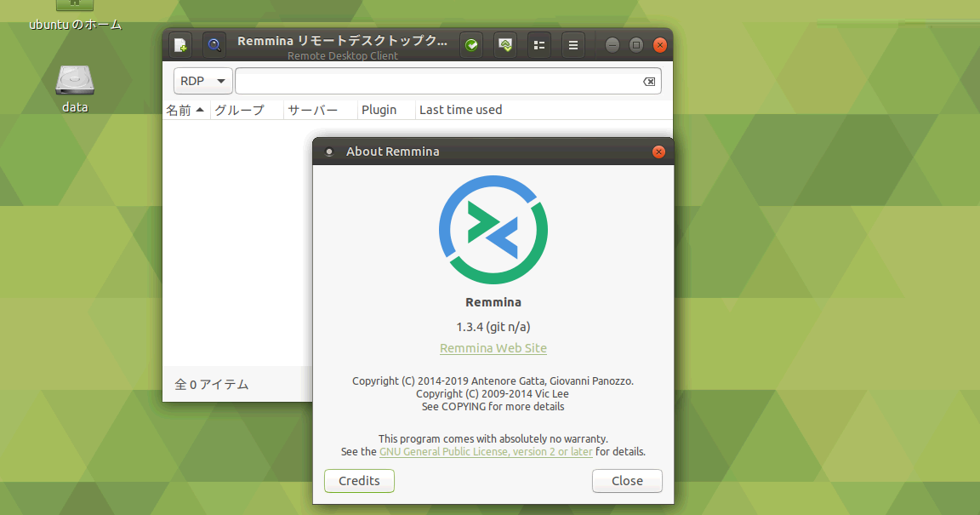Open the main hamburger menu
The image size is (980, 515).
pyautogui.click(x=573, y=44)
